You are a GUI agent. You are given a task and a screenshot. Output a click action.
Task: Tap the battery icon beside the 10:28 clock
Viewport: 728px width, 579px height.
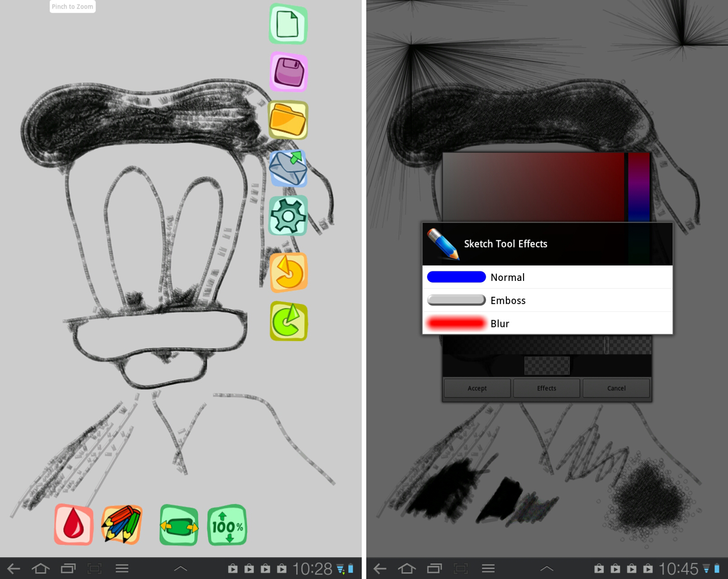(x=351, y=569)
